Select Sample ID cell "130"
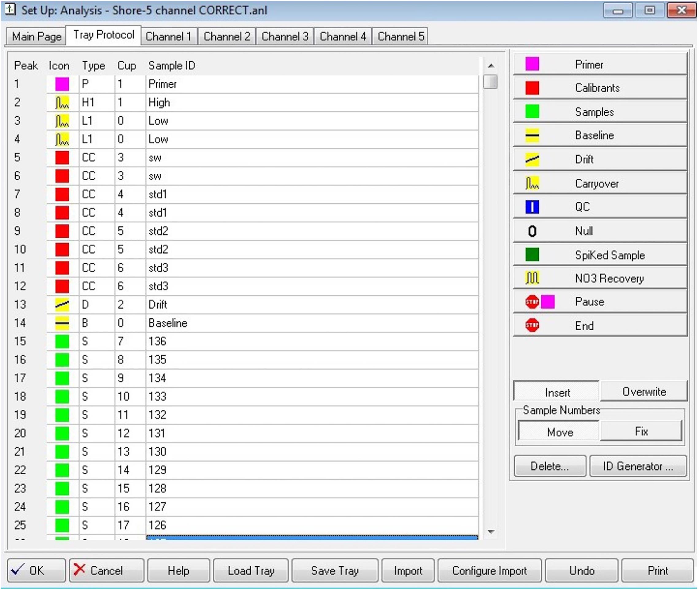Image resolution: width=700 pixels, height=590 pixels. [x=312, y=452]
